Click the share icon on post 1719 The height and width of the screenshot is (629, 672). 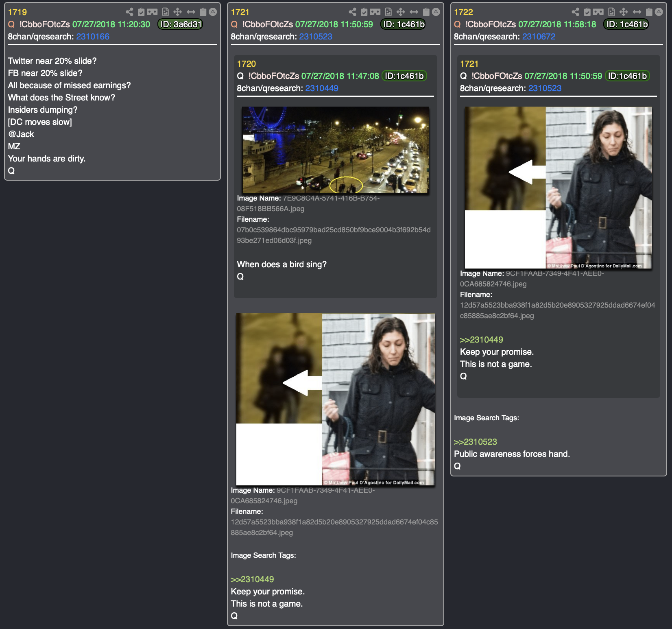click(129, 12)
